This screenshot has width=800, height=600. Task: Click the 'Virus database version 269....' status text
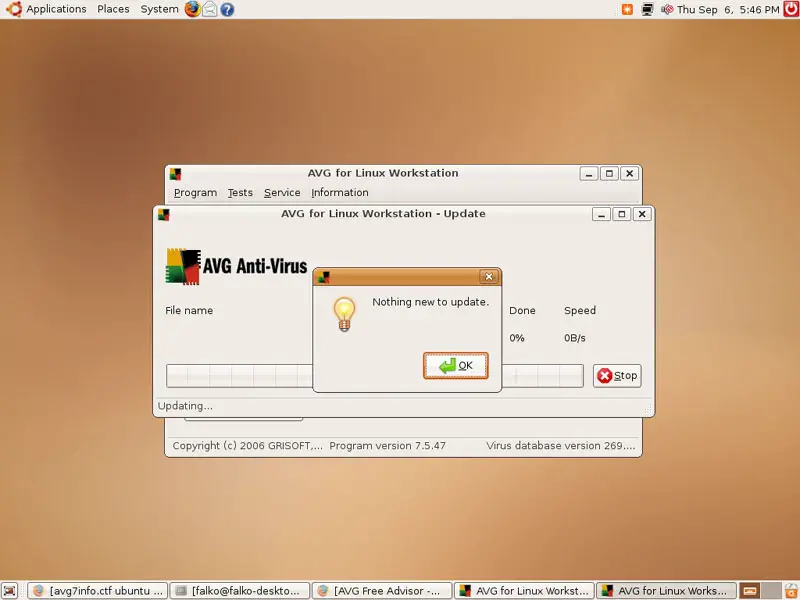[x=561, y=446]
